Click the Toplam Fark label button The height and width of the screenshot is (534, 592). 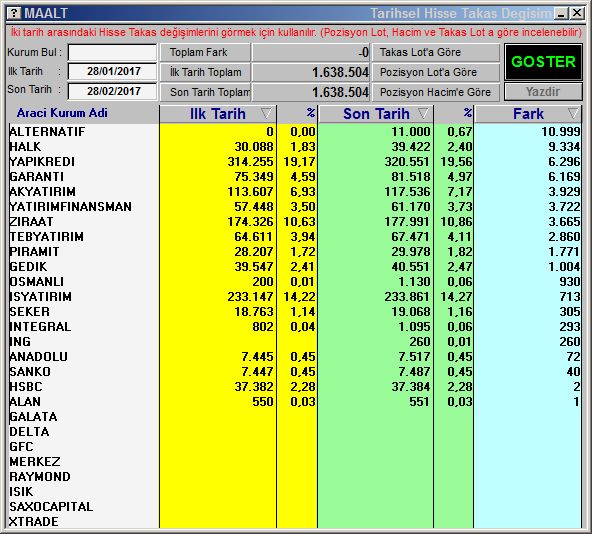tap(205, 52)
